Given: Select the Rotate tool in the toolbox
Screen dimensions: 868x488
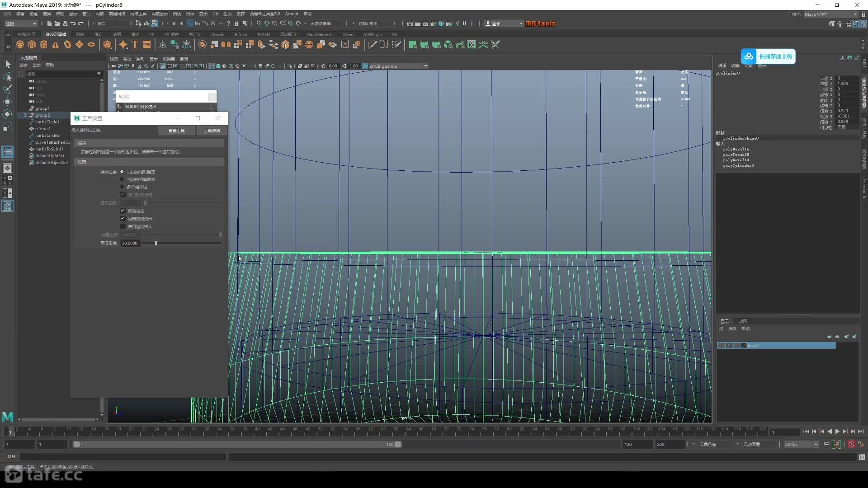Looking at the screenshot, I should pyautogui.click(x=8, y=114).
